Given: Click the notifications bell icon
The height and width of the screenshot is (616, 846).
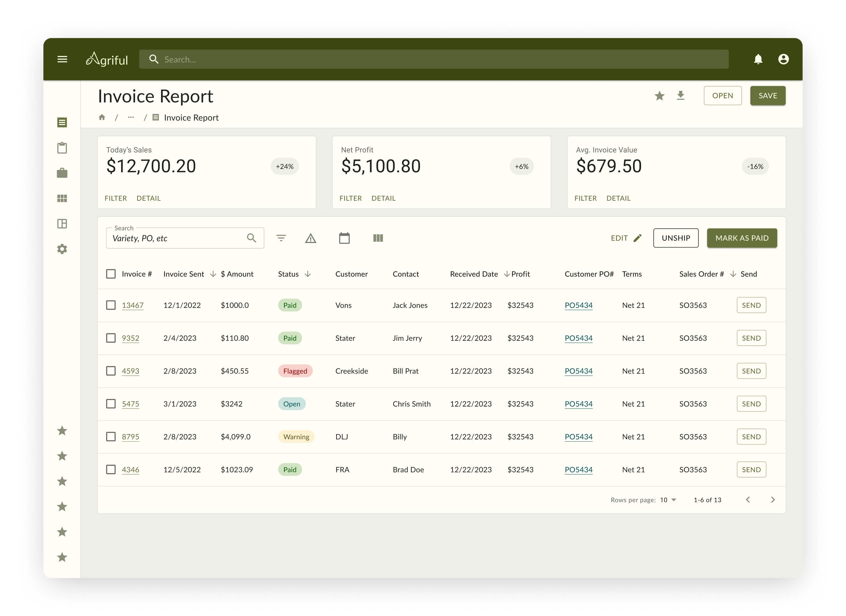Looking at the screenshot, I should (x=758, y=59).
